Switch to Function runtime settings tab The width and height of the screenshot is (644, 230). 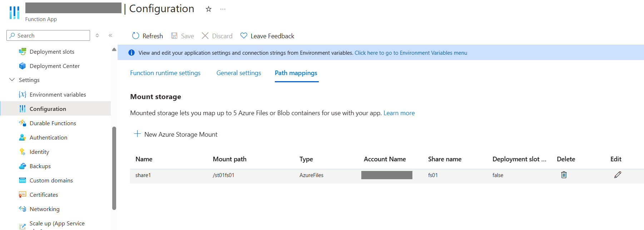165,73
